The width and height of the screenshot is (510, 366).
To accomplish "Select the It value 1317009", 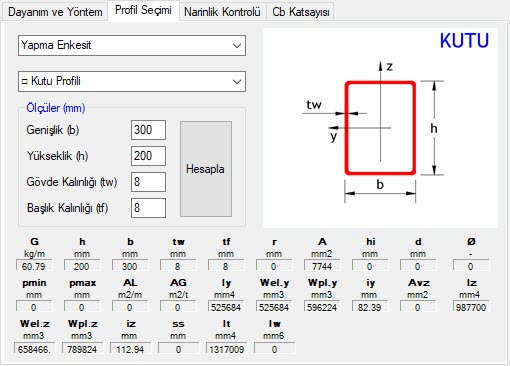I will click(227, 349).
